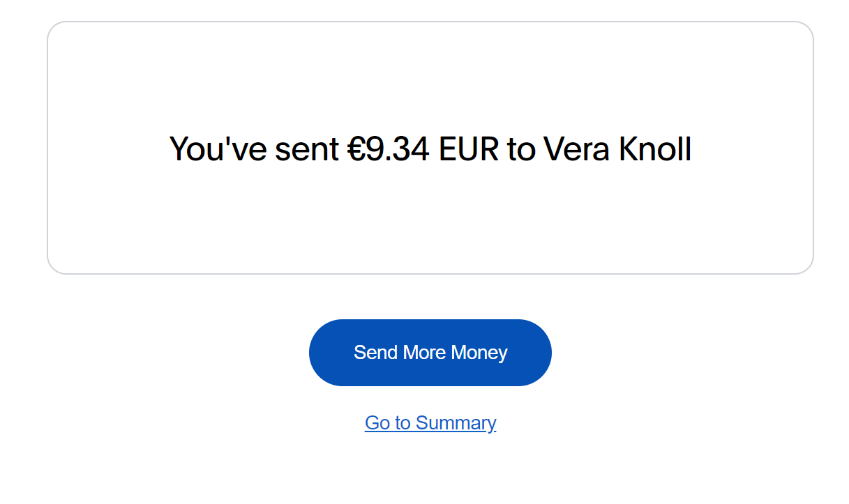View transaction summary via Go to Summary
This screenshot has height=504, width=849.
click(x=430, y=423)
